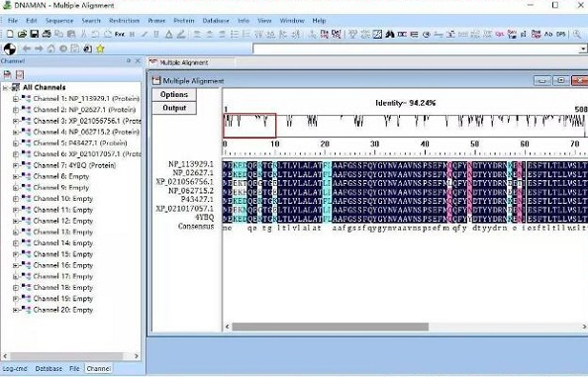Click the magnifier zoom icon in the toolbar
The height and width of the screenshot is (377, 588).
[577, 34]
